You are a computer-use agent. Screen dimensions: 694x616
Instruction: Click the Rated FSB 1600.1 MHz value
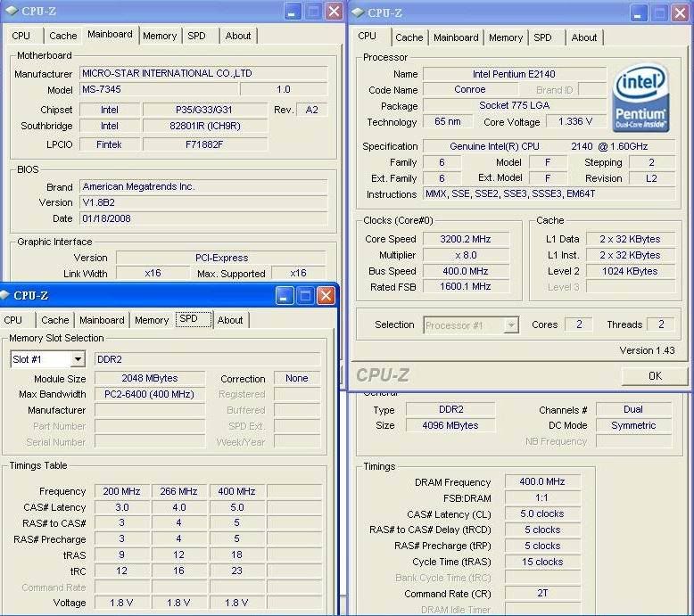coord(466,286)
